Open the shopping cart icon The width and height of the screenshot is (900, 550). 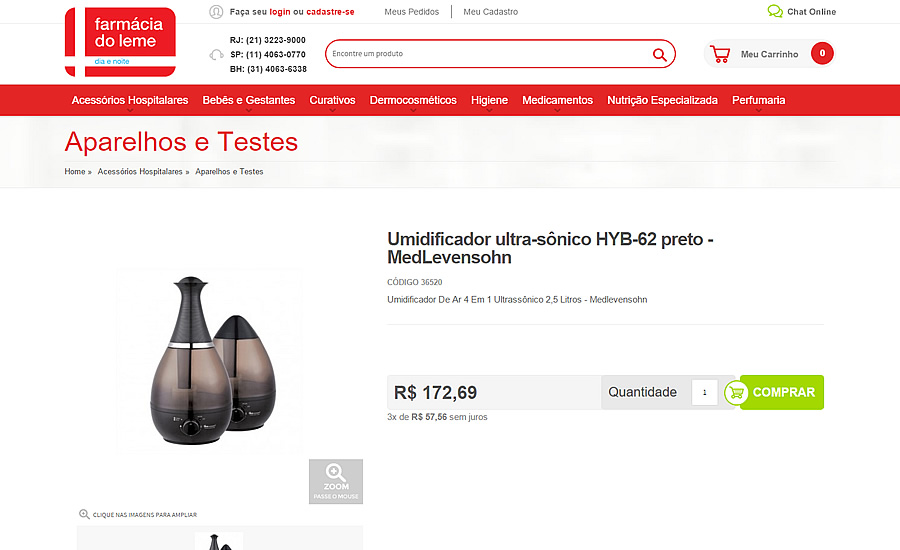(x=720, y=54)
